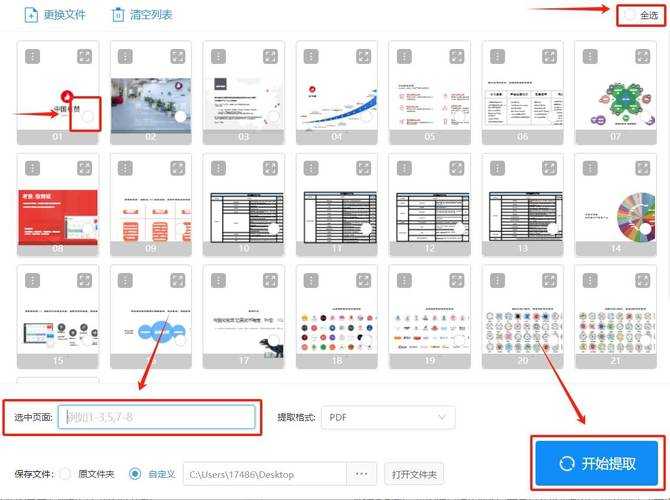Select page 01 using its circle checkbox
The height and width of the screenshot is (500, 670).
88,116
